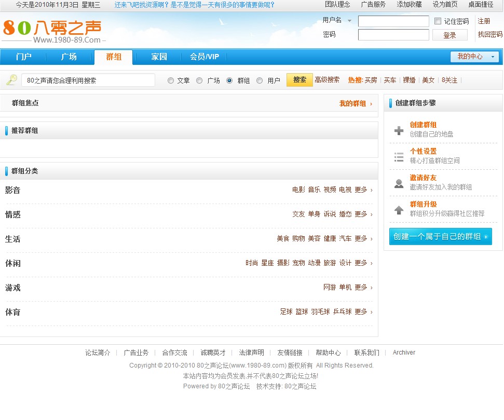
Task: Expand 更多 in the 体育 category
Action: [363, 311]
